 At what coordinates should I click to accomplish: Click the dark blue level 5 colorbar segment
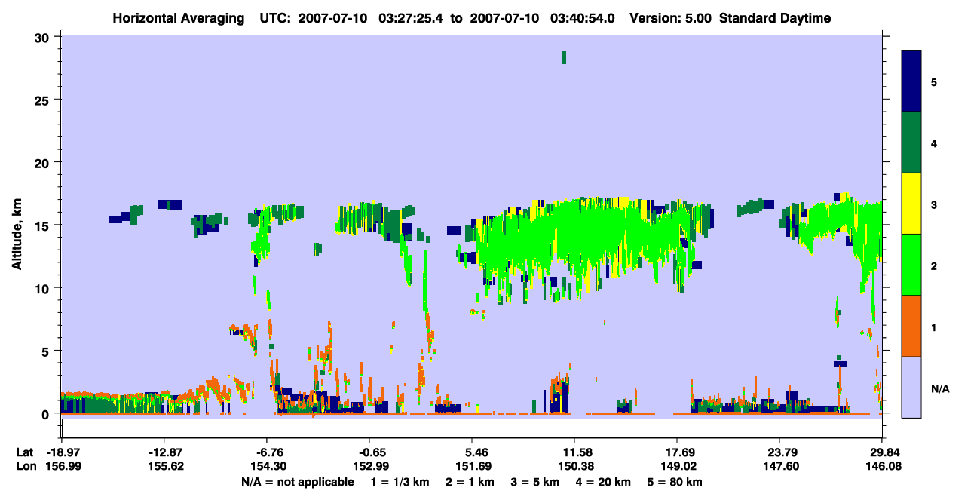(x=911, y=81)
